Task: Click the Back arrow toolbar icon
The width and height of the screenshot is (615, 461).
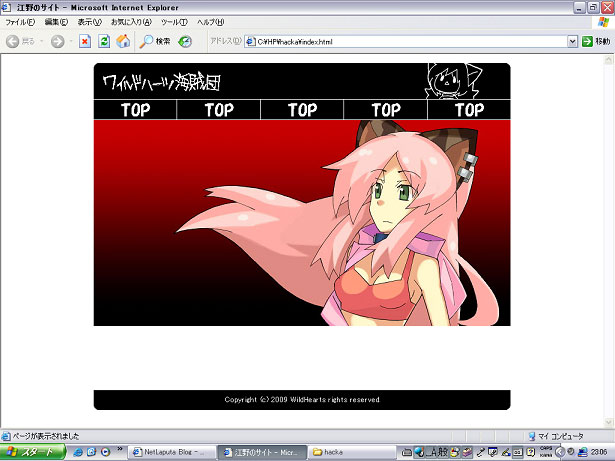Action: (x=12, y=41)
